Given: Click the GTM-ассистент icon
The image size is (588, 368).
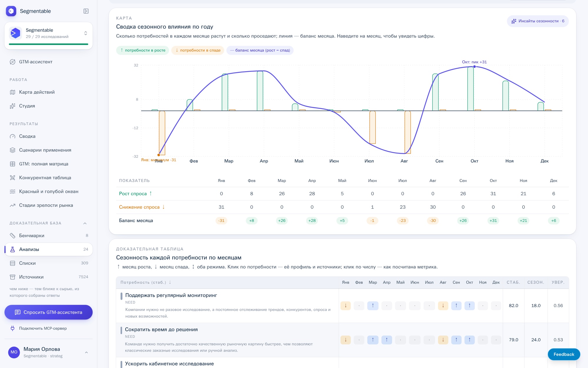Looking at the screenshot, I should tap(12, 62).
